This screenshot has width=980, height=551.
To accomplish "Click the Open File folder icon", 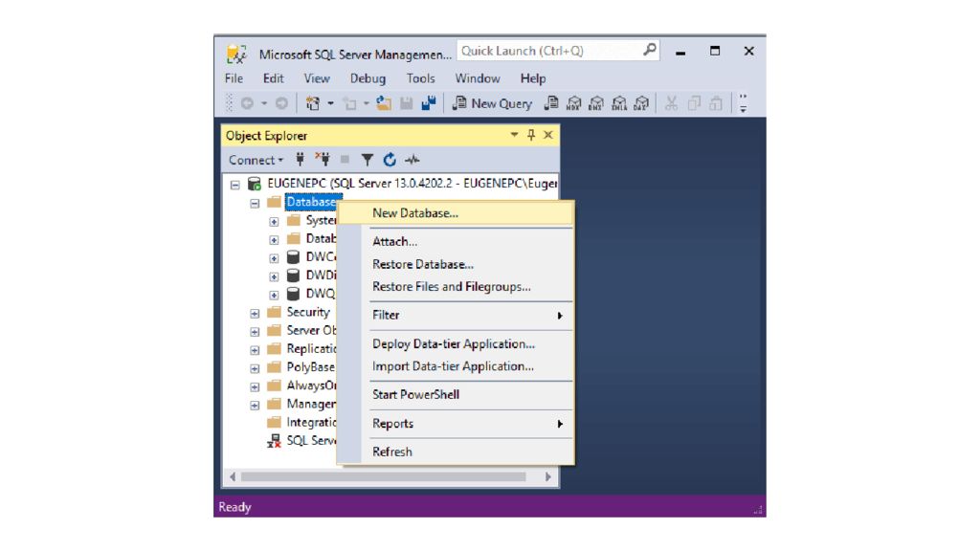I will (x=384, y=103).
